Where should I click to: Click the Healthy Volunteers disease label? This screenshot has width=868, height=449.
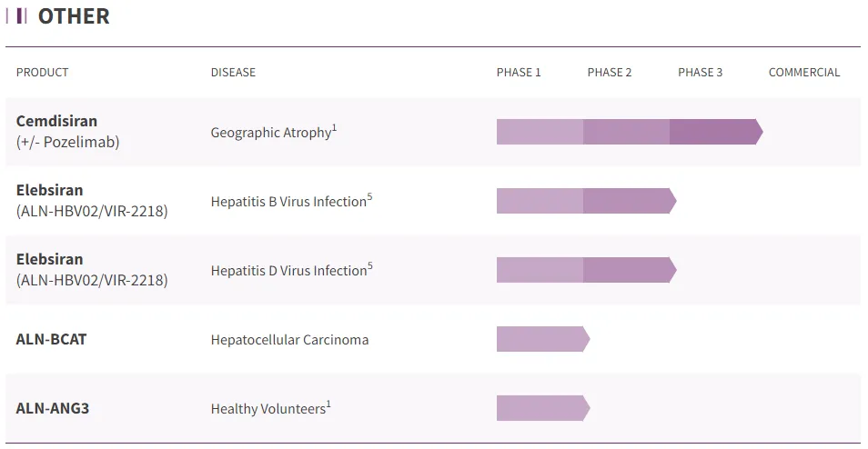point(267,409)
